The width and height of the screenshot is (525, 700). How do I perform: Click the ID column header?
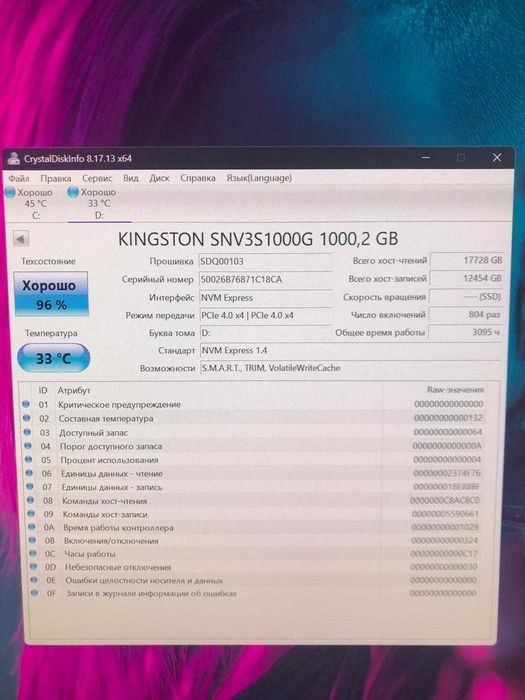(x=43, y=390)
